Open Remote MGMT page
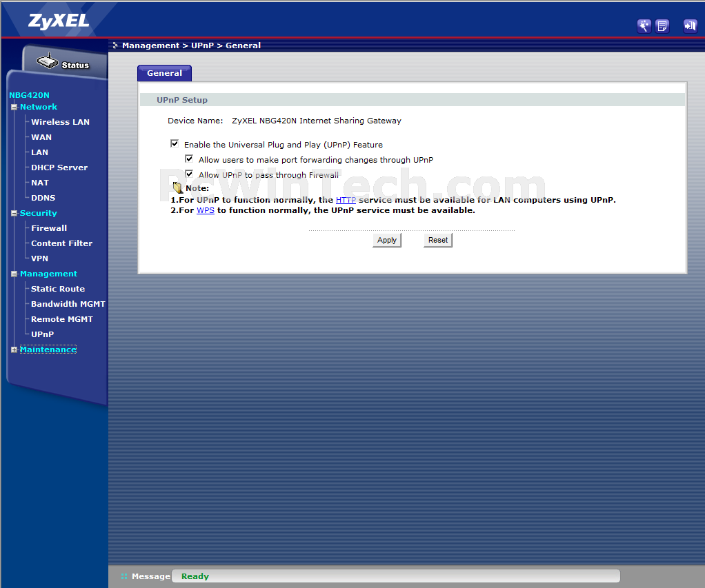 coord(62,319)
